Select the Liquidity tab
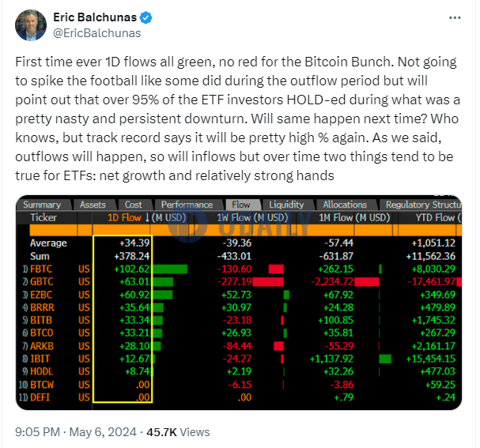This screenshot has height=448, width=480. pos(286,205)
